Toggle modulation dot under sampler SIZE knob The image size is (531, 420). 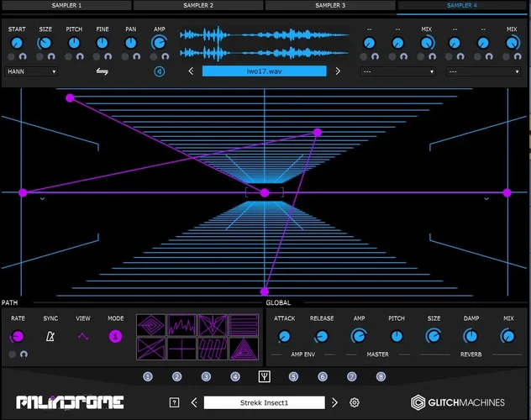pos(39,56)
